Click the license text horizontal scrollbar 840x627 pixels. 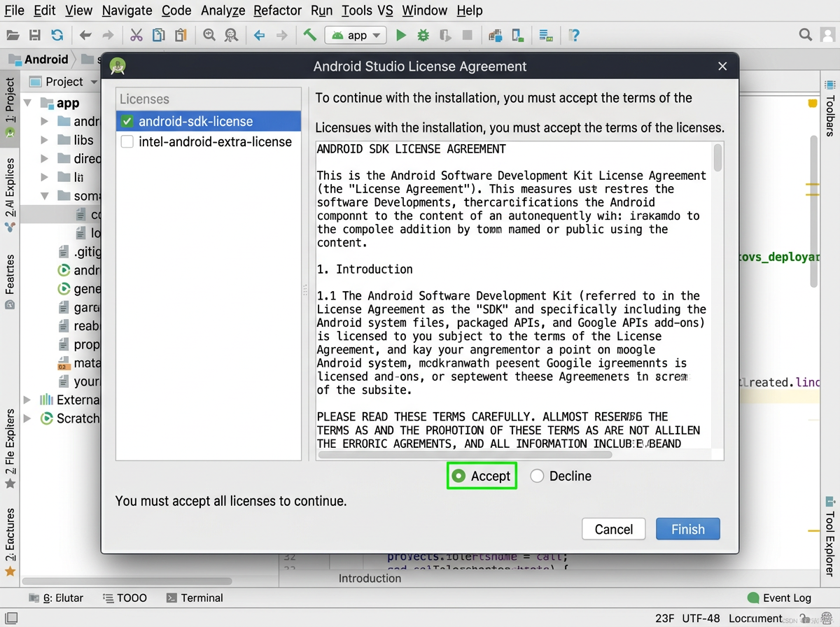[x=465, y=455]
